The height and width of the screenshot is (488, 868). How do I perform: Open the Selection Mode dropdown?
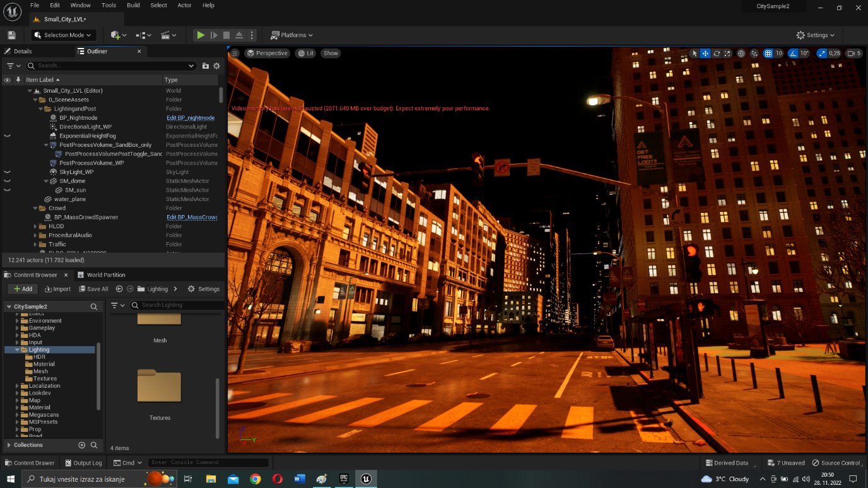63,35
